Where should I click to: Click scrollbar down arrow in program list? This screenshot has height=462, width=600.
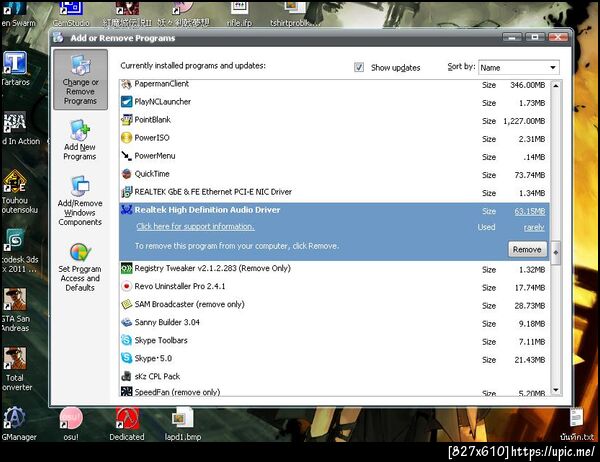tap(556, 390)
